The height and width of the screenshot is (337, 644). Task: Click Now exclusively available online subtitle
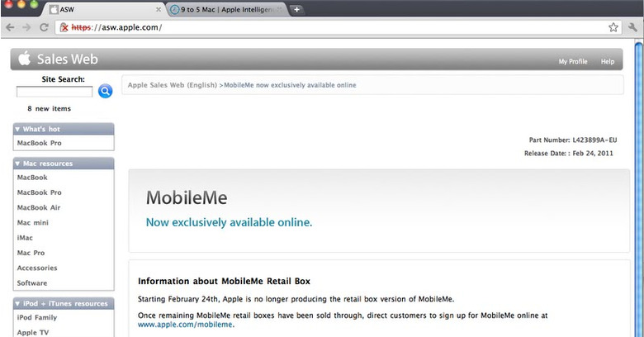tap(230, 222)
